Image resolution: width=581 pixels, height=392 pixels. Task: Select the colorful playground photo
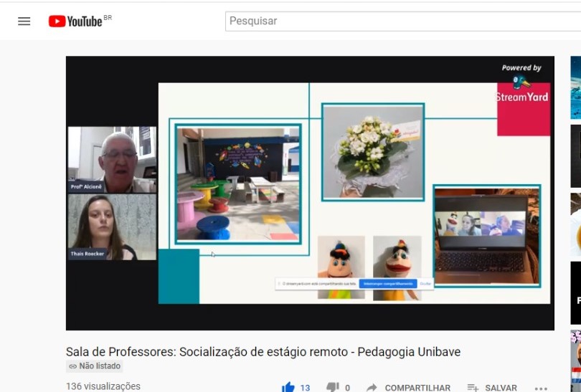click(237, 183)
